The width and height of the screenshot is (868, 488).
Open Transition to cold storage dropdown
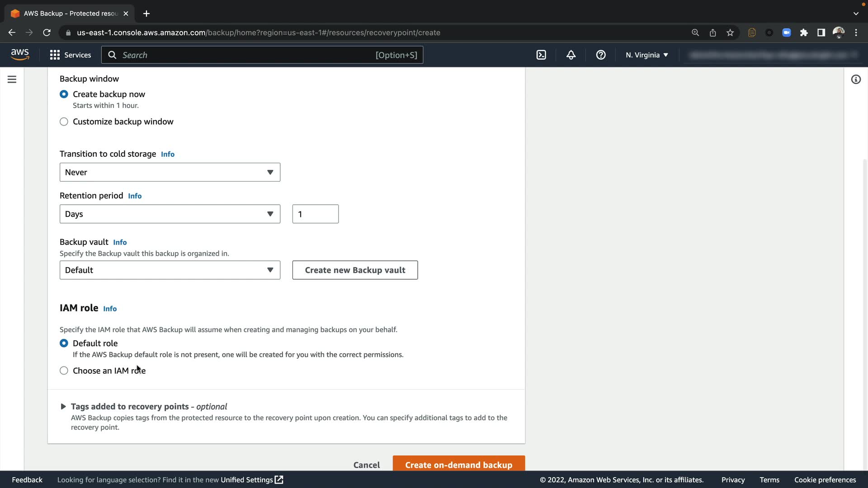point(170,172)
